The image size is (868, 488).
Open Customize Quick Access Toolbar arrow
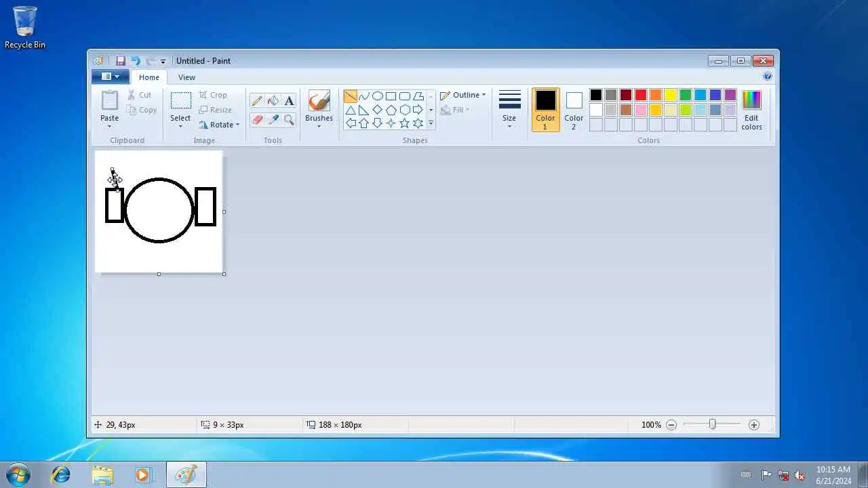point(163,62)
